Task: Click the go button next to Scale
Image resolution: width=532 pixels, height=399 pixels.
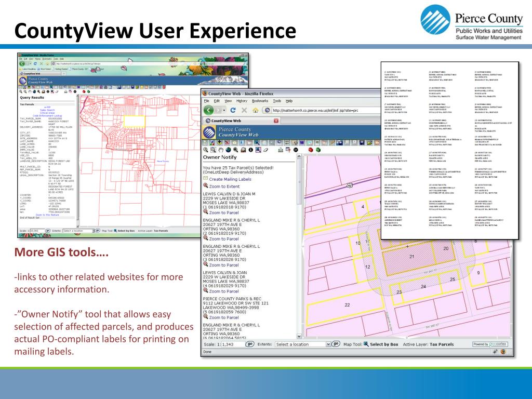Action: click(250, 344)
